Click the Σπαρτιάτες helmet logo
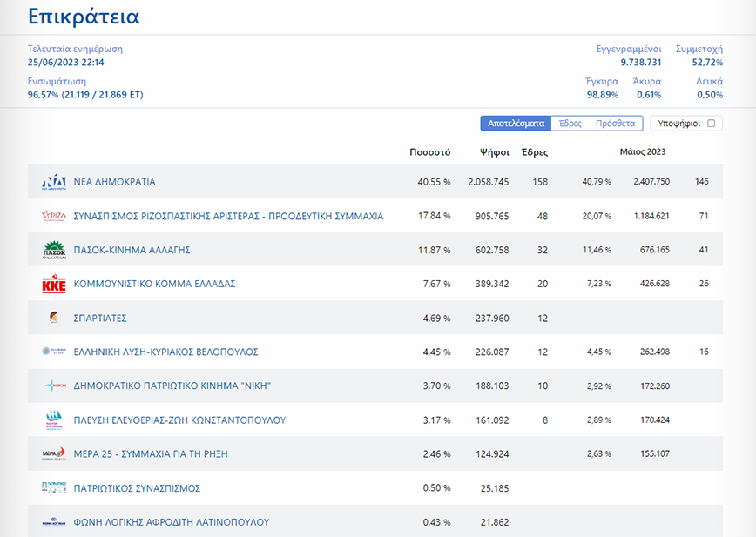Screen dimensions: 756x537 click(54, 319)
